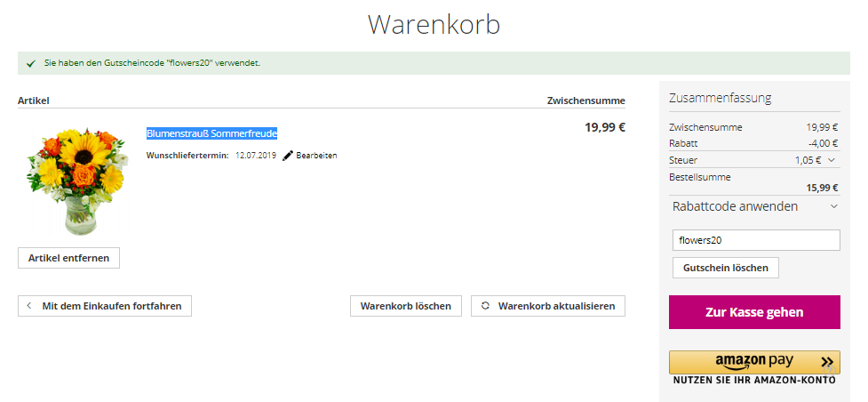Click the double-arrow icon on Amazon Pay
The image size is (868, 402).
pos(827,362)
